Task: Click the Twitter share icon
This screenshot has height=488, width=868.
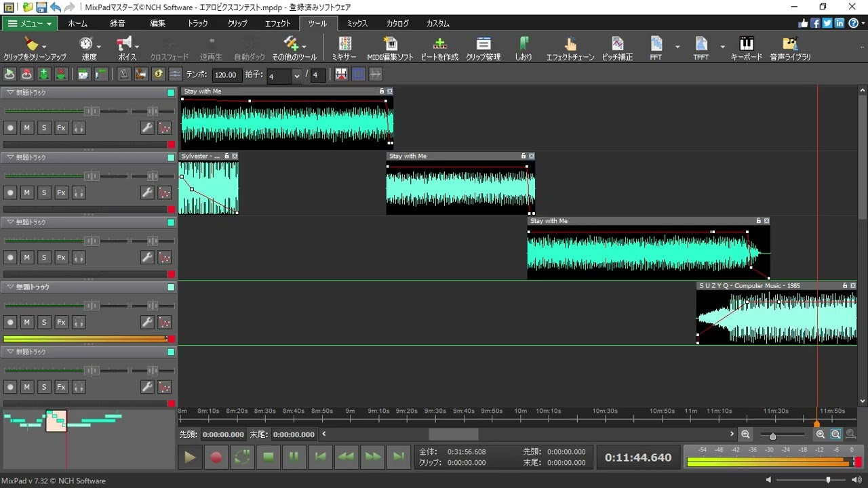Action: pos(827,23)
